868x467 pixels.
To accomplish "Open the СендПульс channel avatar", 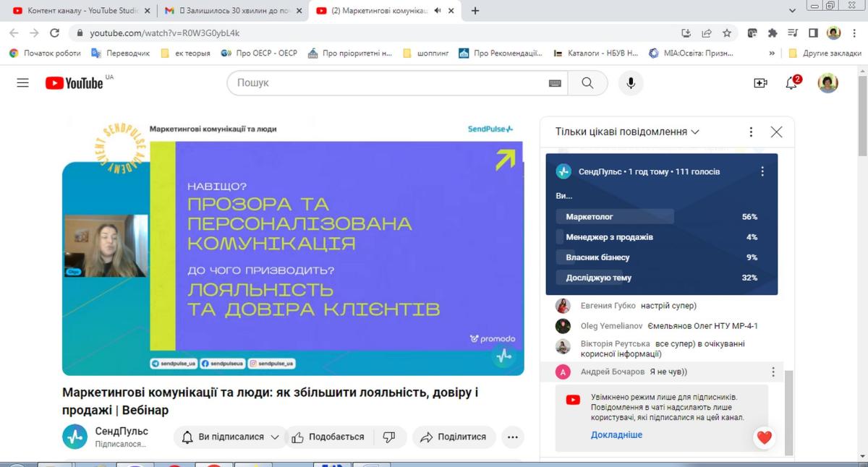I will coord(75,437).
